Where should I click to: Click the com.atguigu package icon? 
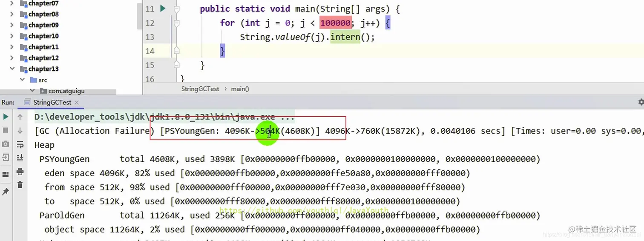point(43,91)
